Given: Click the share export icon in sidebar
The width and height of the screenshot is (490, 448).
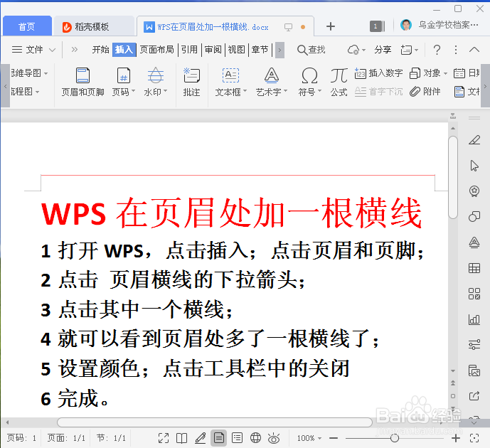Looking at the screenshot, I should 474,396.
